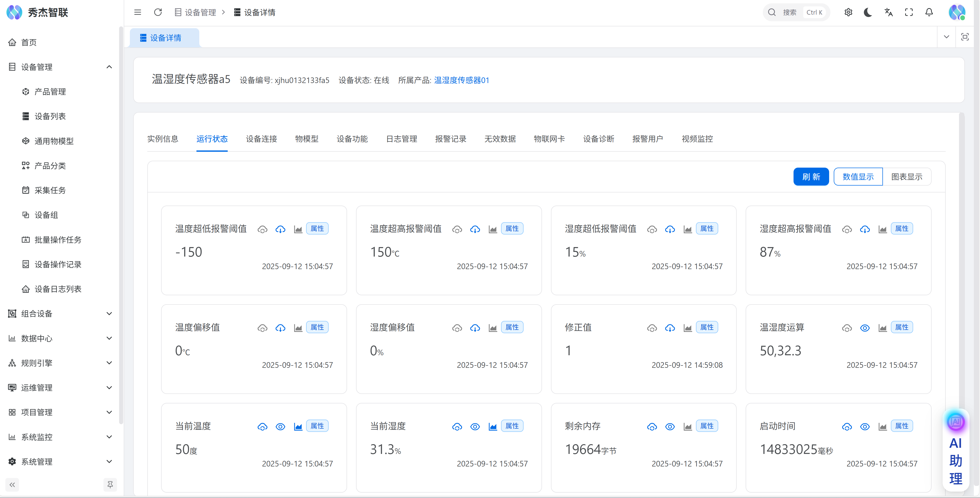Click the language translation icon in header
The image size is (980, 498).
tap(888, 12)
